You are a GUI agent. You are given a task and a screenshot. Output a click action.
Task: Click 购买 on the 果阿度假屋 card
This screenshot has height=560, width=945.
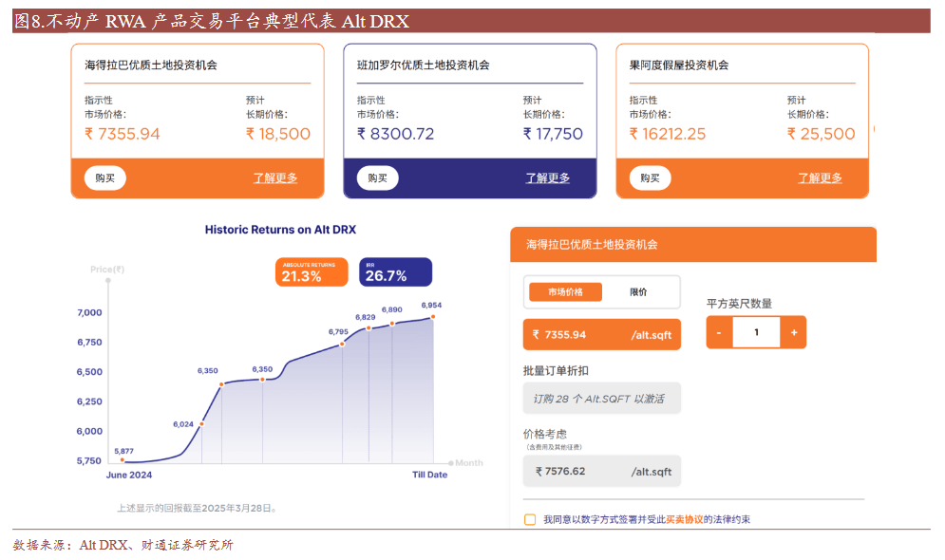(650, 178)
